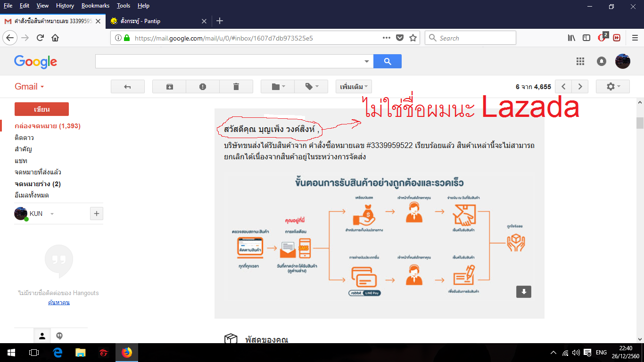Screen dimensions: 644x362
Task: Open the Help menu
Action: pyautogui.click(x=143, y=6)
